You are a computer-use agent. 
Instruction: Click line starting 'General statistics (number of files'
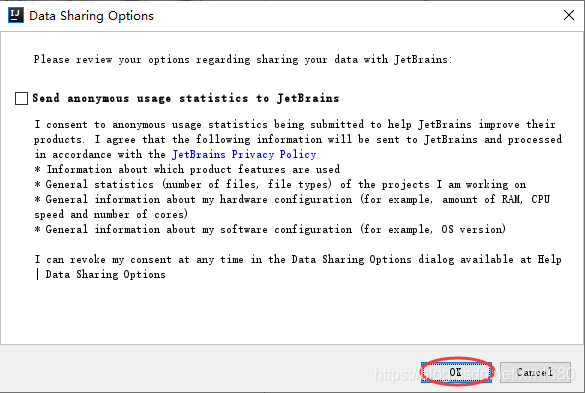coord(280,184)
